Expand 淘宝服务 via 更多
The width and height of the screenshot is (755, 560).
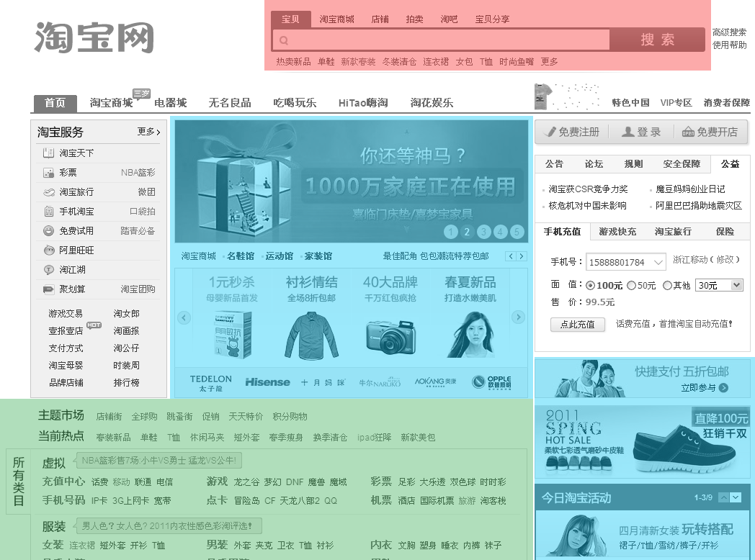(x=148, y=132)
